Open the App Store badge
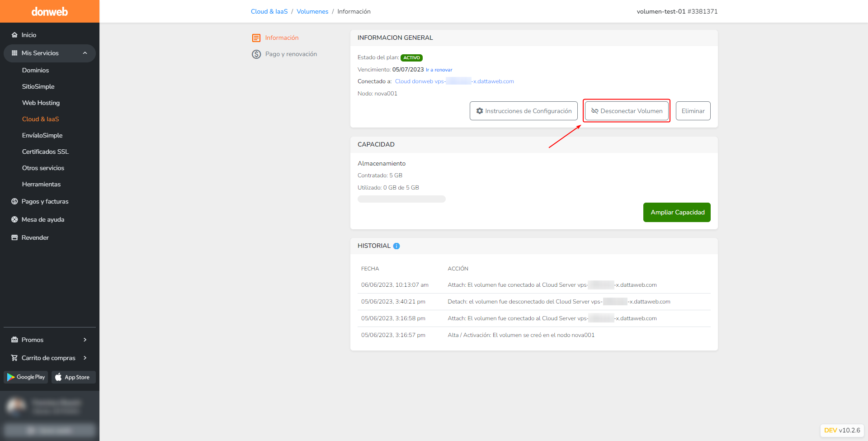 click(x=73, y=377)
